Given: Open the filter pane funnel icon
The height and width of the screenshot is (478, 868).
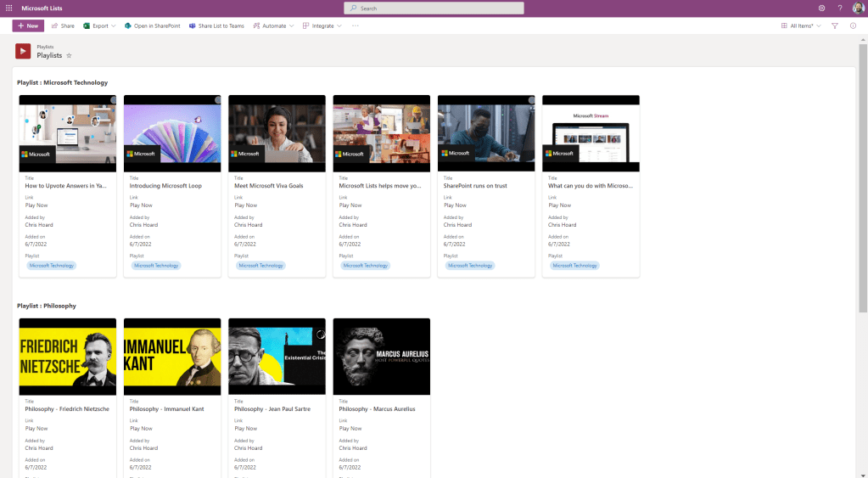Looking at the screenshot, I should point(835,26).
